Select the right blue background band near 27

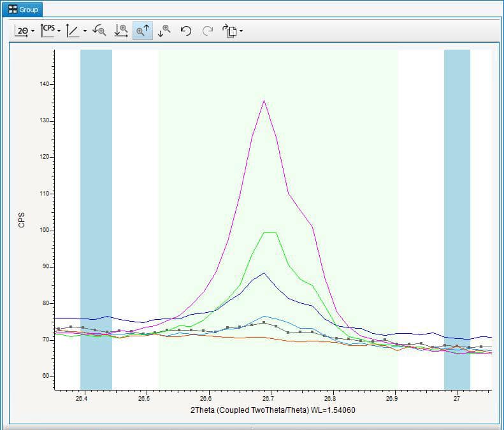tap(457, 220)
